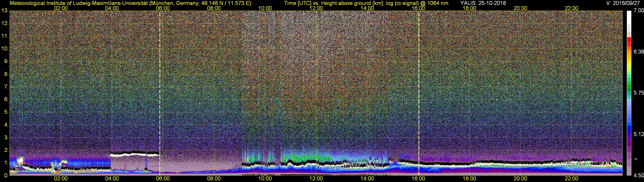Click the 'Time [UTC] vs. Height above ground [km]' label
The width and height of the screenshot is (644, 182).
(334, 3)
